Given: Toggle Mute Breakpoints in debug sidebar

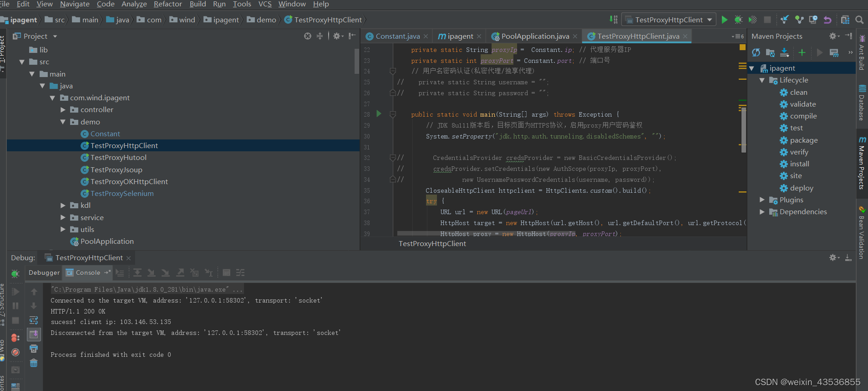Looking at the screenshot, I should click(15, 352).
